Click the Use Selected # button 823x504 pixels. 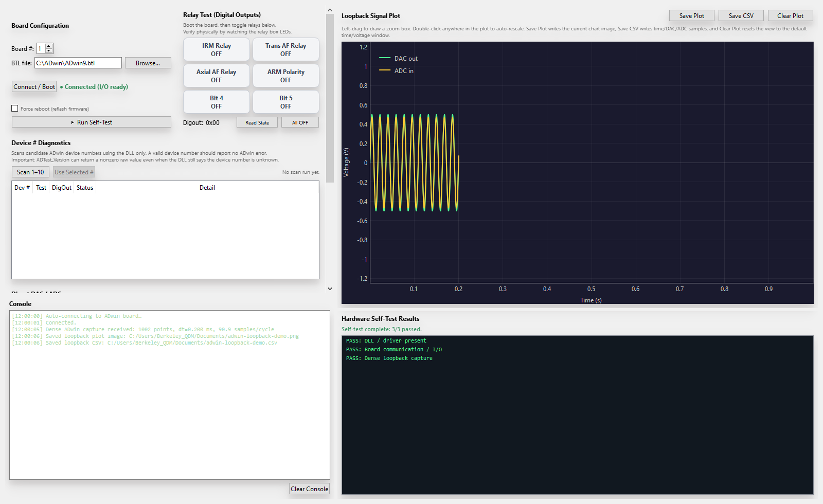74,172
